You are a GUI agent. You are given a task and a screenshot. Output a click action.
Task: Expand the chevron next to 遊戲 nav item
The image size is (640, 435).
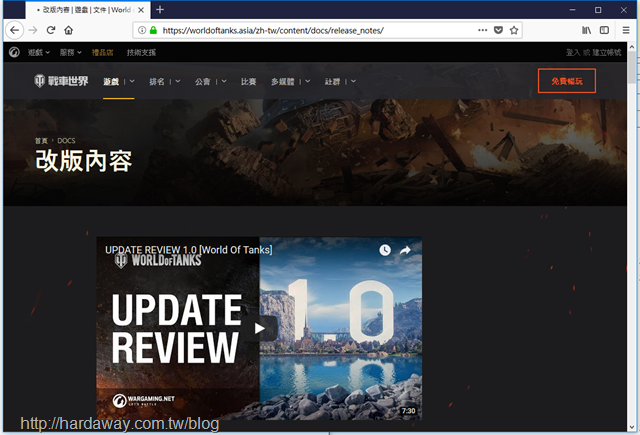click(132, 81)
